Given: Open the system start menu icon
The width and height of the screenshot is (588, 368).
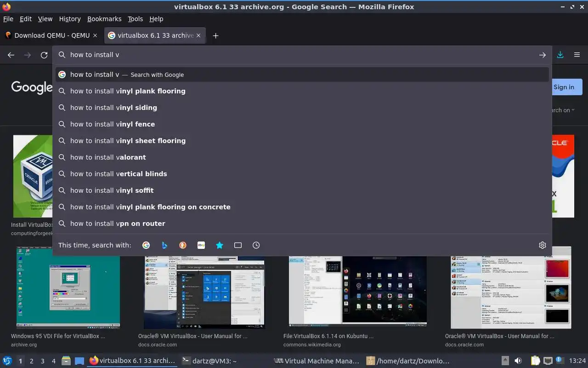Looking at the screenshot, I should point(7,361).
